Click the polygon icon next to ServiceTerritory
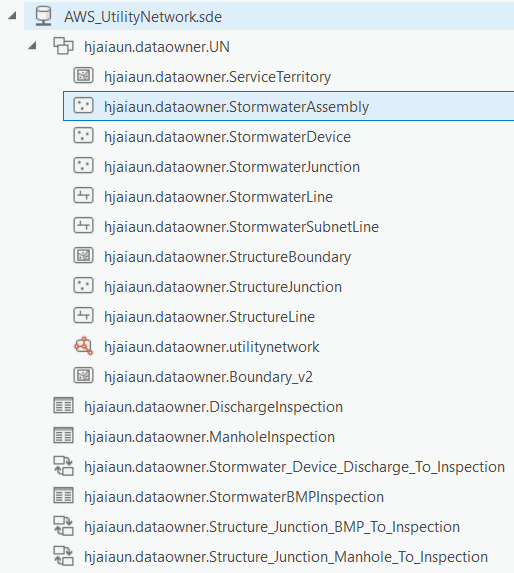Image resolution: width=514 pixels, height=573 pixels. pos(84,76)
